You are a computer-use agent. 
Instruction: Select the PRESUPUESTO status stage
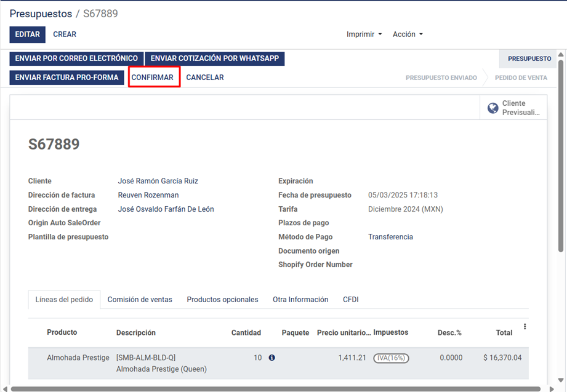529,58
